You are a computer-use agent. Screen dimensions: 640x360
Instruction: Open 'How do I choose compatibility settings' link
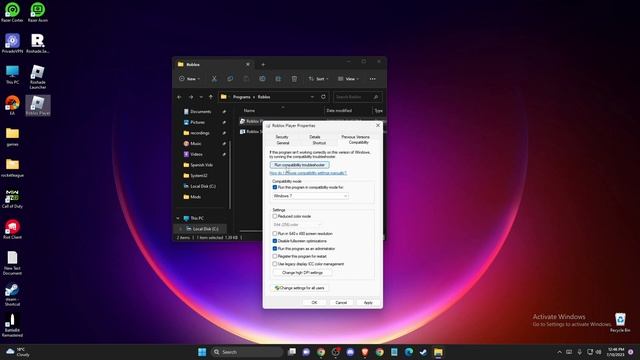pos(308,173)
